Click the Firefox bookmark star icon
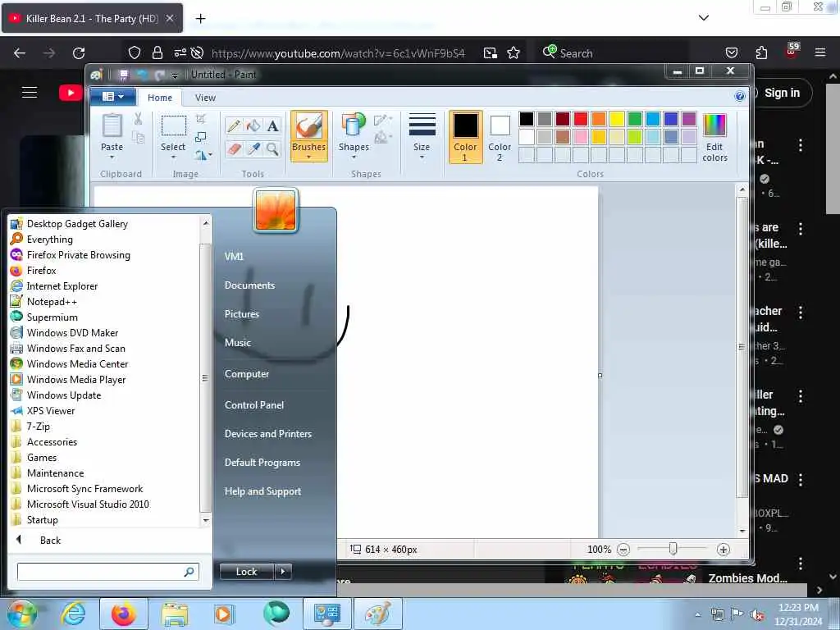 point(514,52)
